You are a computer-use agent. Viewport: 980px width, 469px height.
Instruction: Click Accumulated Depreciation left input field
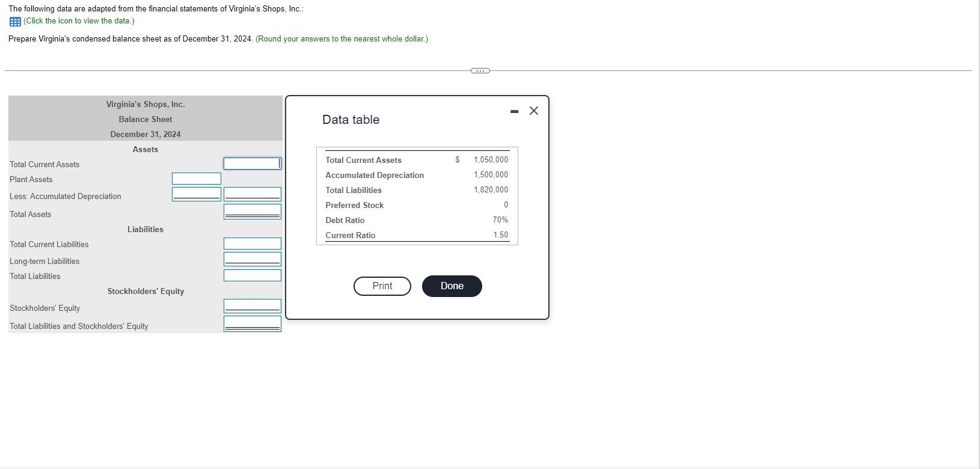pyautogui.click(x=197, y=194)
